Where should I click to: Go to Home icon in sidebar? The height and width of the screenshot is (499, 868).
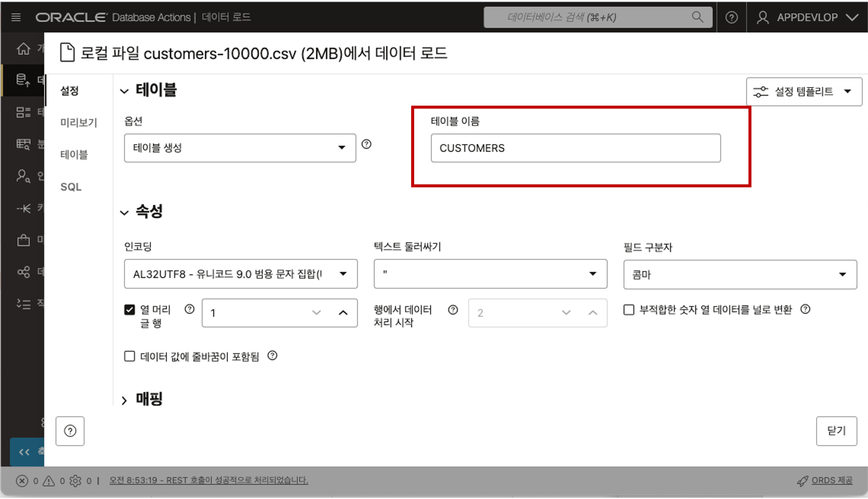point(23,49)
